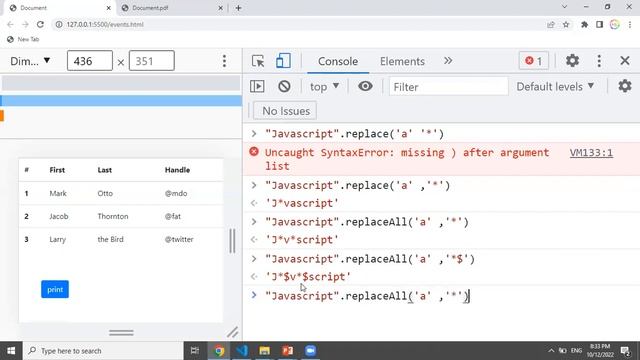The image size is (640, 360).
Task: Edit the width field showing 436
Action: (x=90, y=61)
